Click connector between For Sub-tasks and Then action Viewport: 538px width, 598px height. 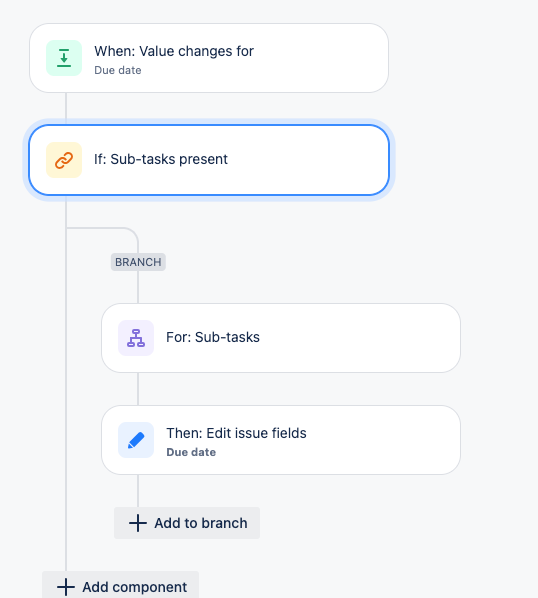tap(138, 389)
